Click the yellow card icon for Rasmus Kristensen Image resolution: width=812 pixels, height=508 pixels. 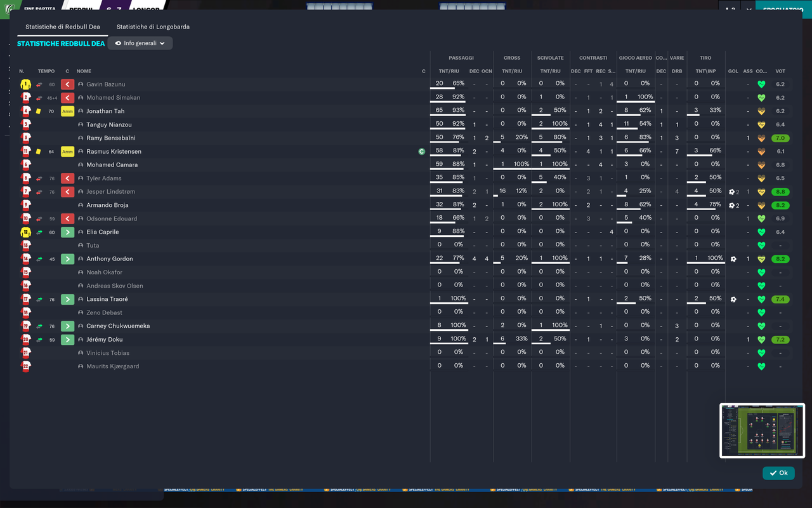tap(39, 152)
